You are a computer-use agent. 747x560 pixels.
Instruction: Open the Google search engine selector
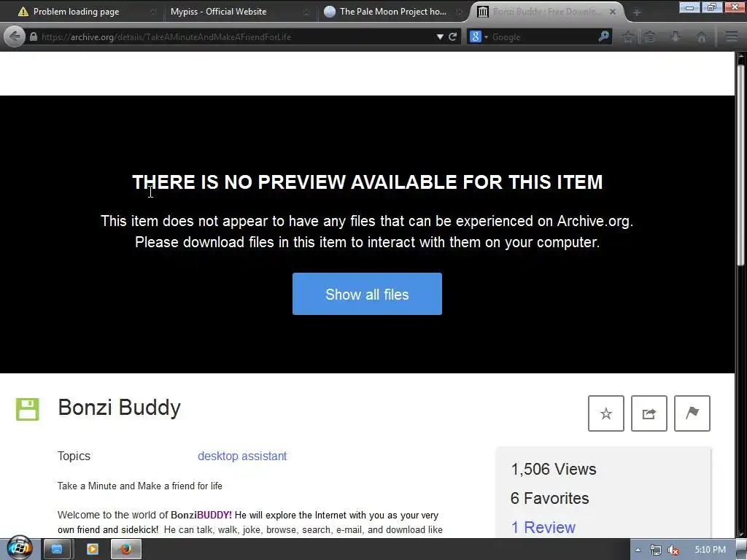pyautogui.click(x=479, y=36)
